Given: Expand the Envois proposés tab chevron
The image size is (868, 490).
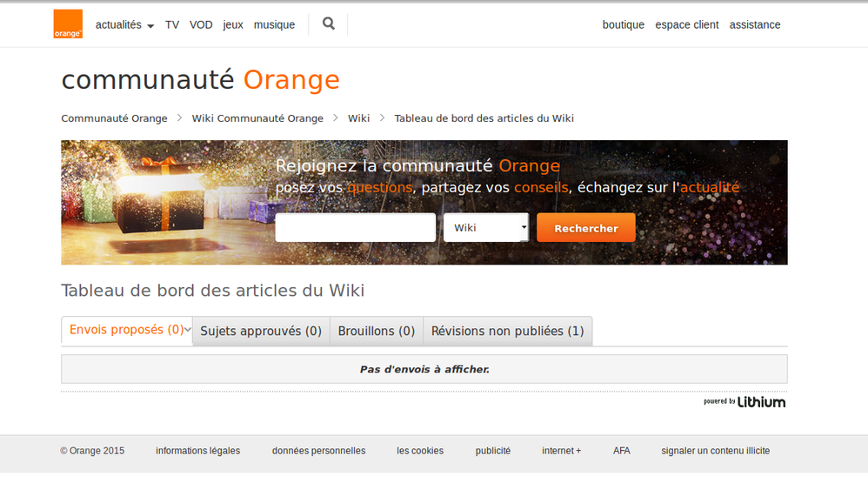Looking at the screenshot, I should click(188, 330).
